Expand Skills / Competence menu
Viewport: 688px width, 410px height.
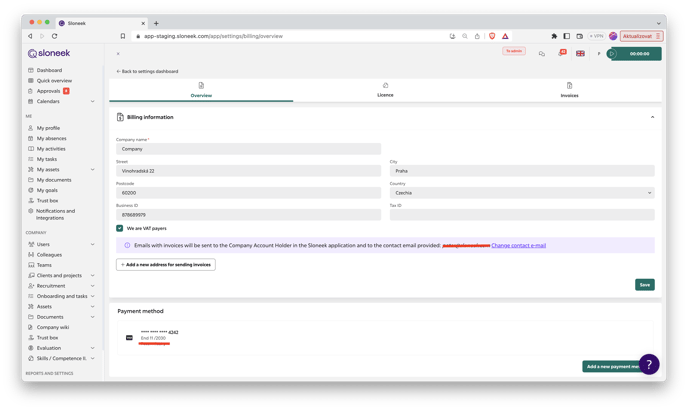click(x=93, y=359)
